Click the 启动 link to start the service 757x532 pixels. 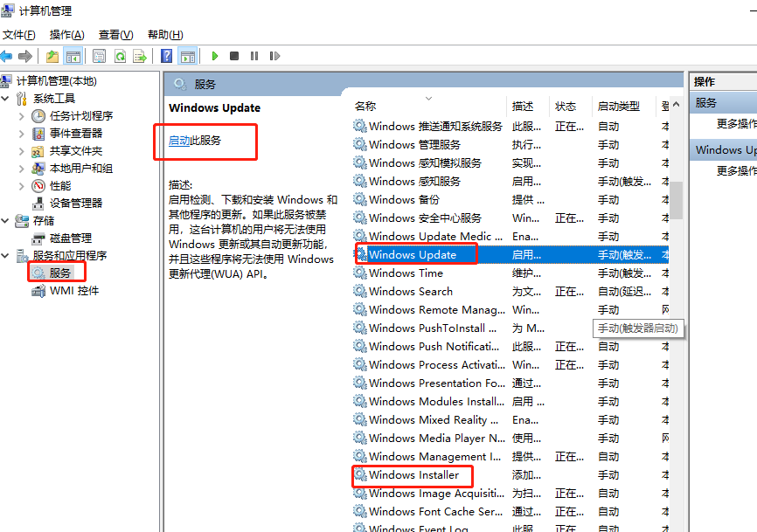pyautogui.click(x=179, y=141)
